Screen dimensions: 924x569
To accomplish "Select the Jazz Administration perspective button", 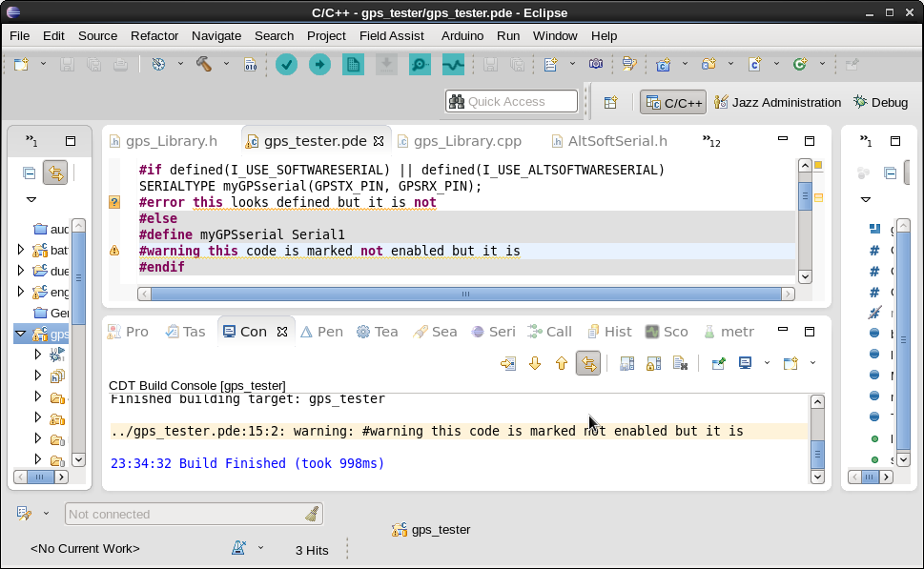I will (777, 102).
